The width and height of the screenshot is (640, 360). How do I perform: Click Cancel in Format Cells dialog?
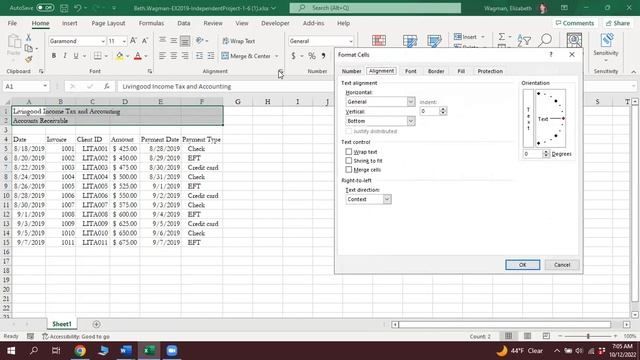[x=562, y=264]
